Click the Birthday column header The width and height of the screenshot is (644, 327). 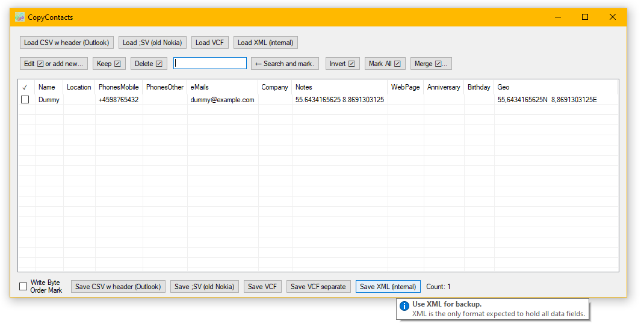pos(479,87)
